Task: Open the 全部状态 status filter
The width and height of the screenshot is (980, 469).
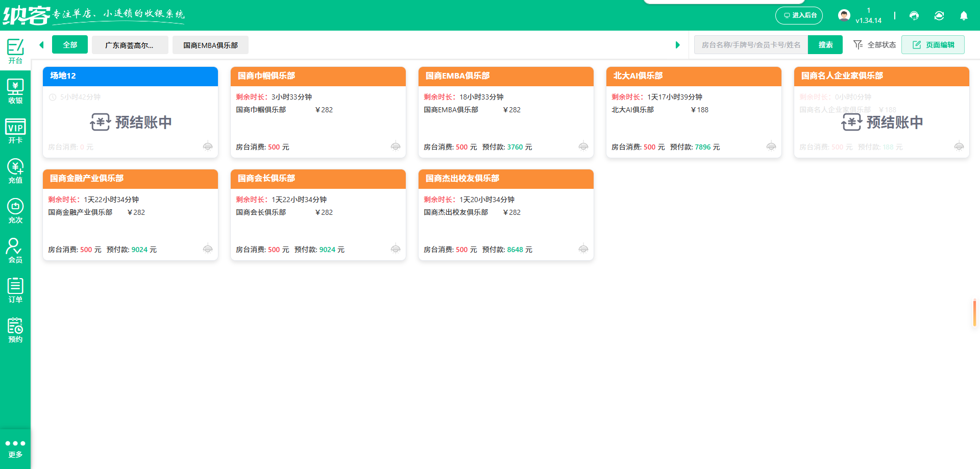Action: 874,45
